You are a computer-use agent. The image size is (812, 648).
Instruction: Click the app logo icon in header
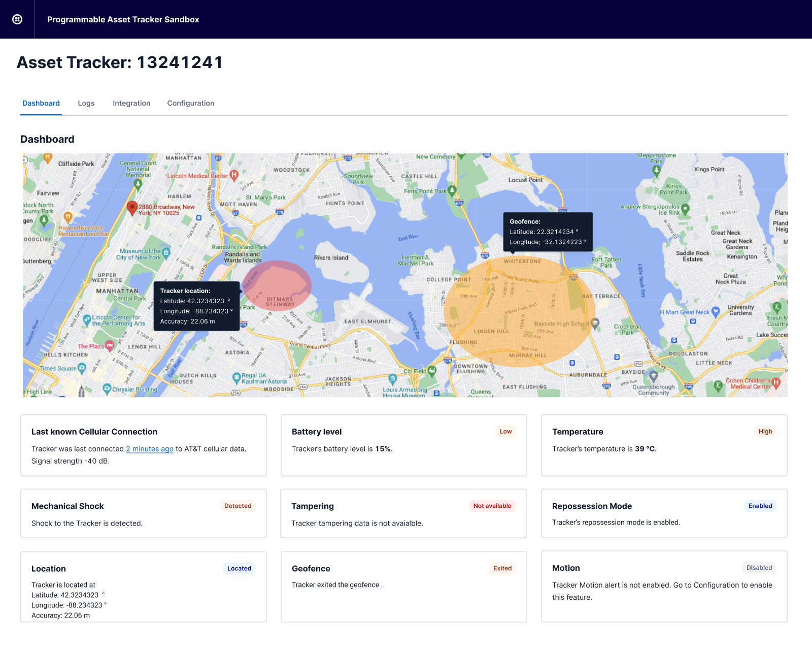click(x=17, y=19)
